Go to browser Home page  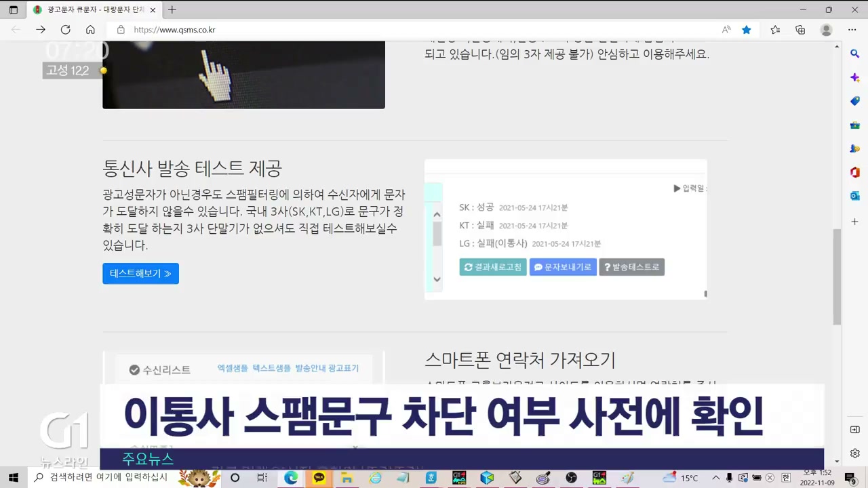90,30
